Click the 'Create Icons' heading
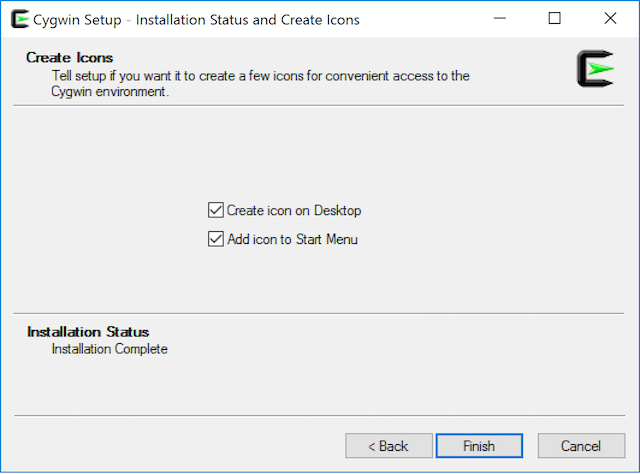 [69, 58]
